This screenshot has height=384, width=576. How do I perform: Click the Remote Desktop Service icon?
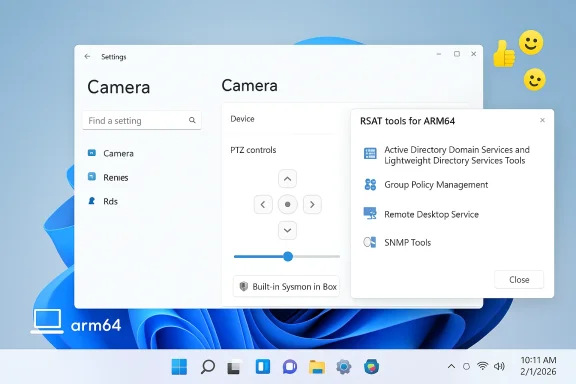pyautogui.click(x=370, y=213)
